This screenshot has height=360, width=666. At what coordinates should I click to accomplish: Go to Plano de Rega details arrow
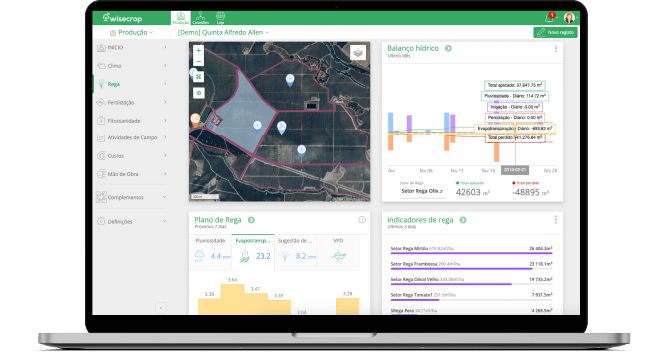(251, 220)
